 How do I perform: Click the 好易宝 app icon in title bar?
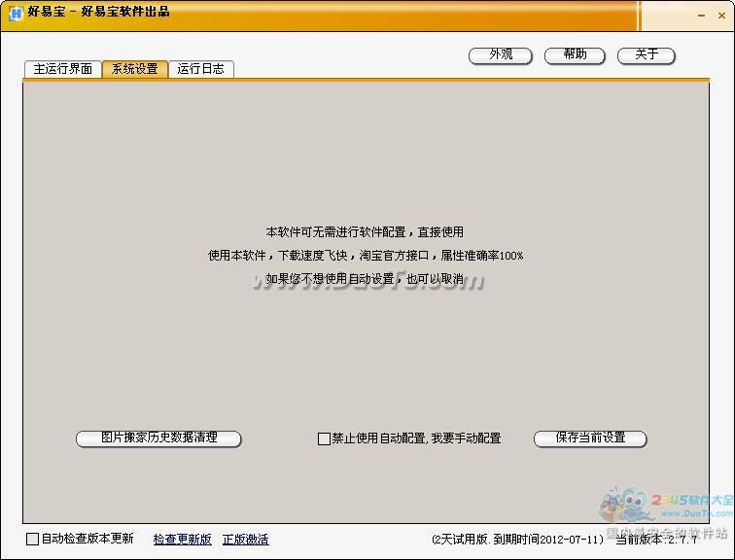[16, 13]
